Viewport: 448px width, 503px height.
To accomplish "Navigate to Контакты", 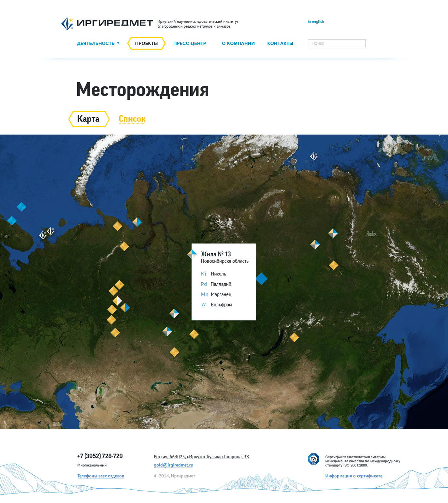I will 280,43.
